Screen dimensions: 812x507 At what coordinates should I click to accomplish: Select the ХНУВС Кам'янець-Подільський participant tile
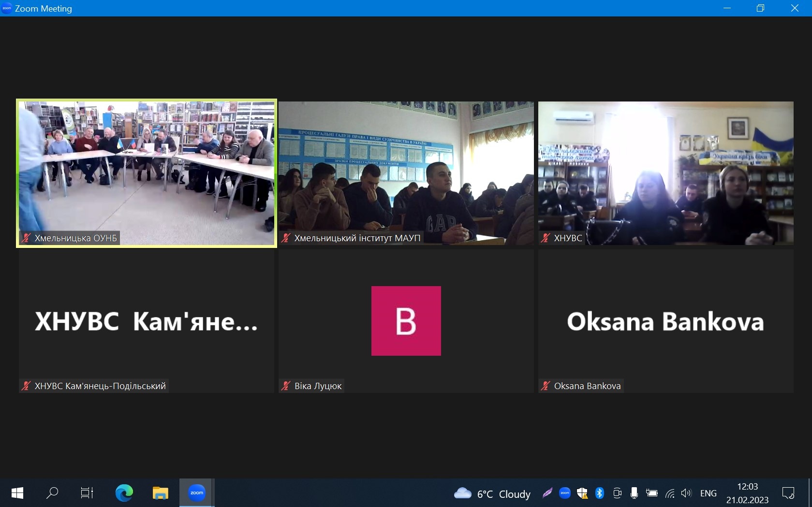(146, 321)
